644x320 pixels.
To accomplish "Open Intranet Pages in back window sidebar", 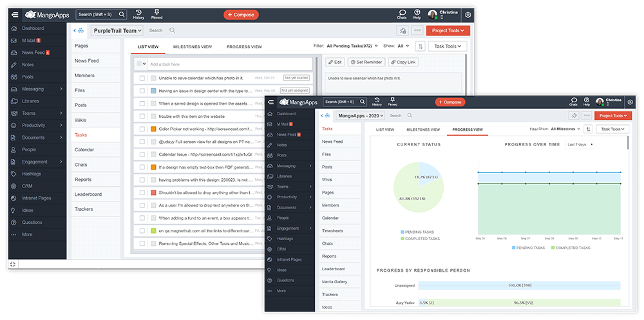I will 37,198.
